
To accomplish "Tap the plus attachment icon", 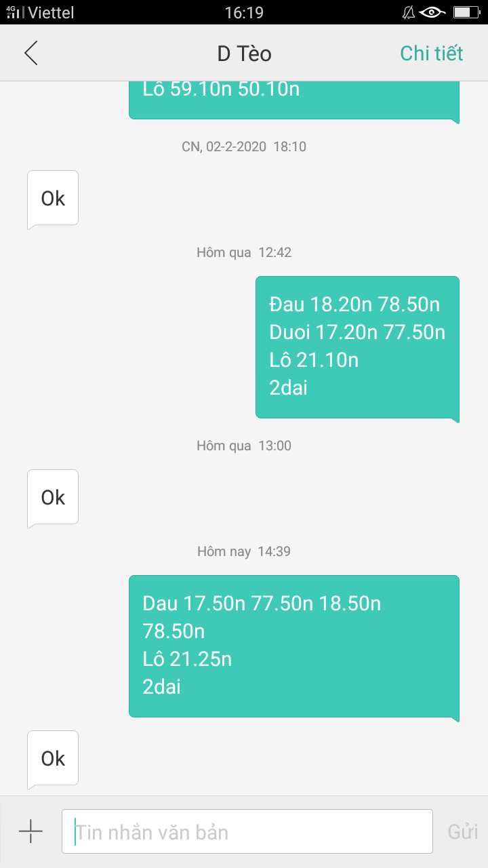I will 30,831.
